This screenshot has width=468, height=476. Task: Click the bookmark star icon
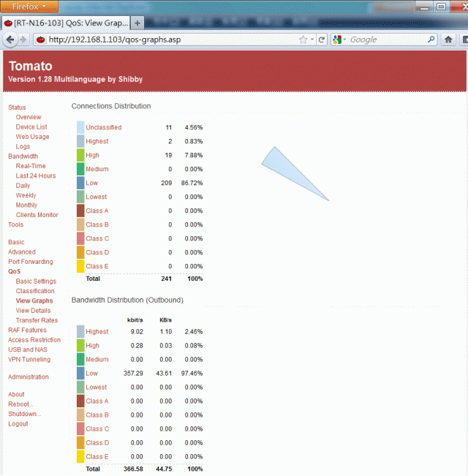pyautogui.click(x=303, y=39)
